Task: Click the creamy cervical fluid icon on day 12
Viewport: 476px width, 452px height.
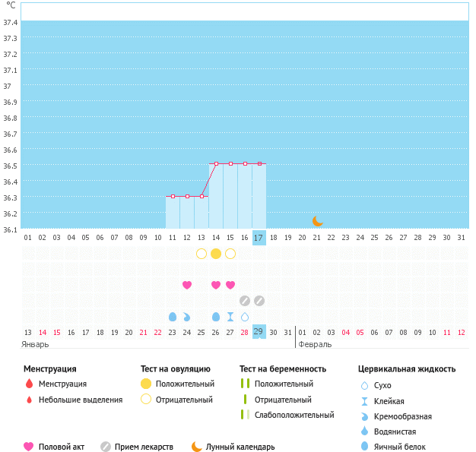Action: click(187, 316)
